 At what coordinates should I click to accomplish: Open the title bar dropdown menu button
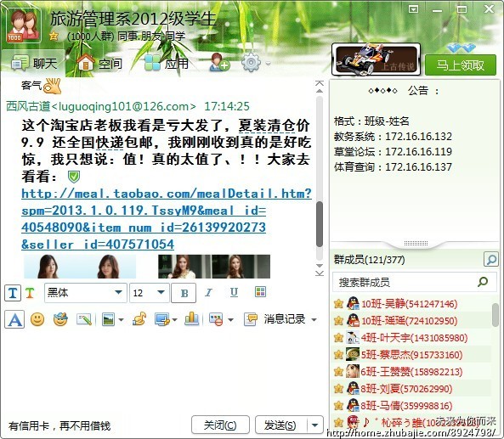click(x=413, y=9)
